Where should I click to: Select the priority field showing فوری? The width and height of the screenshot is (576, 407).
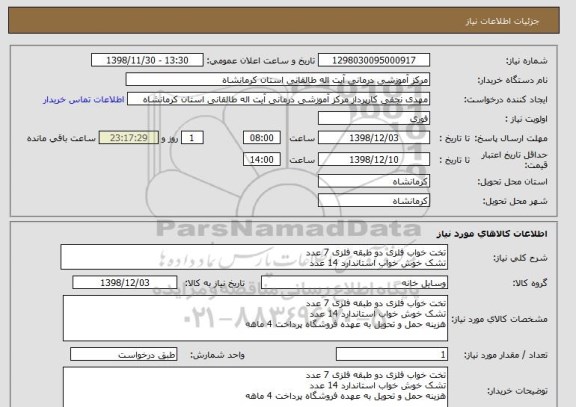(374, 119)
